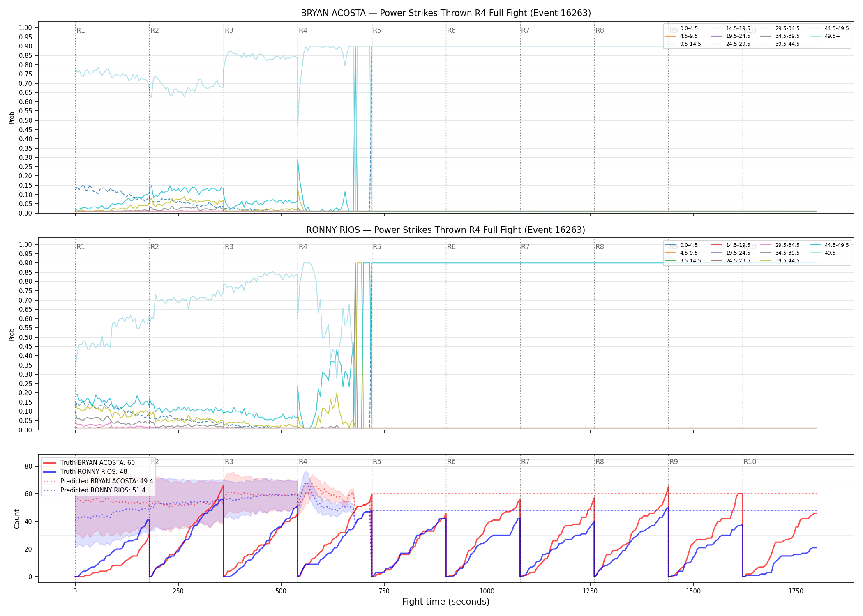Click the 44.5-49.5 legend entry in Ronny Rios chart
This screenshot has height=616, width=863.
click(829, 245)
